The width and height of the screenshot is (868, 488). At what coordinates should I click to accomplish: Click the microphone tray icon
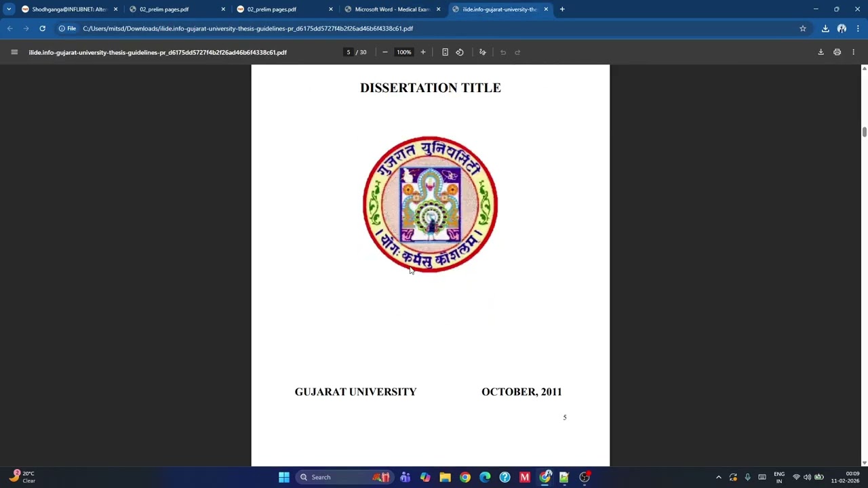coord(748,477)
